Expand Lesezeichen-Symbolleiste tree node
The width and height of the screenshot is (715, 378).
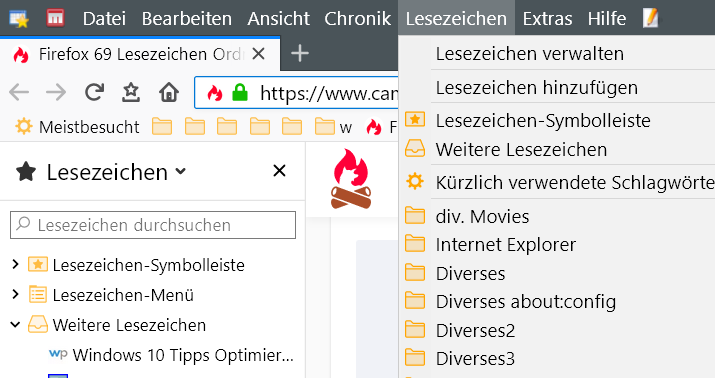click(15, 264)
